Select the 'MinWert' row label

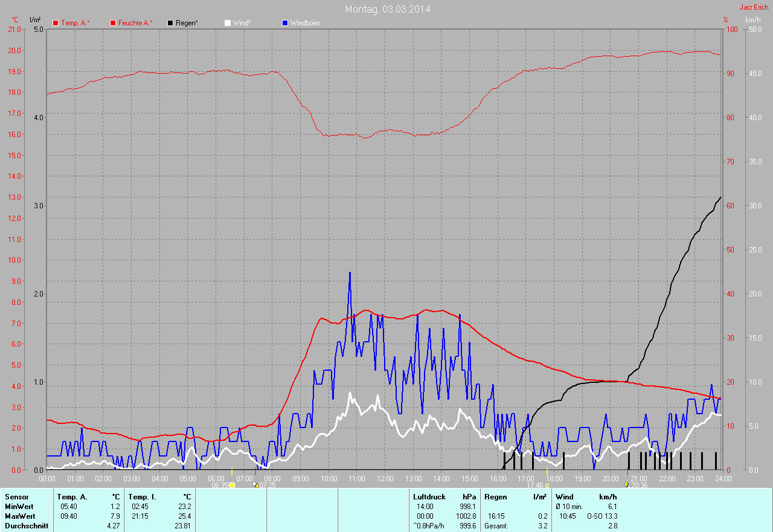click(20, 507)
